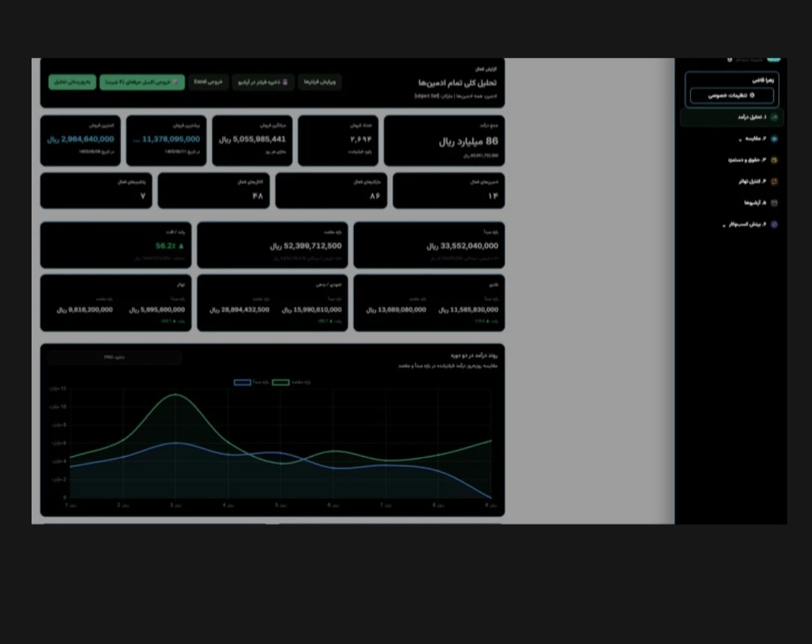This screenshot has width=812, height=644.
Task: Expand the بینش کسب‌وکار submenu chevron
Action: pyautogui.click(x=724, y=225)
